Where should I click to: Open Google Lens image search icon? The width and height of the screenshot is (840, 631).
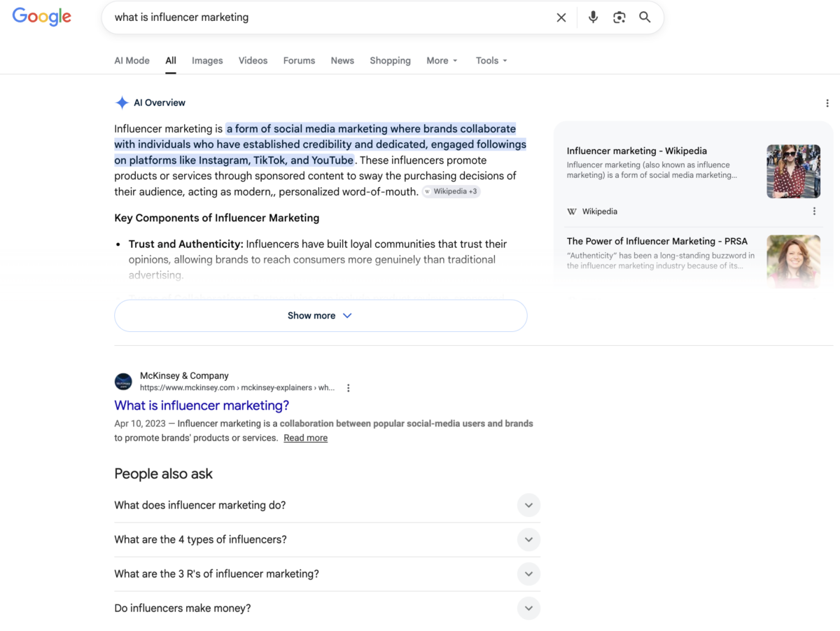619,18
